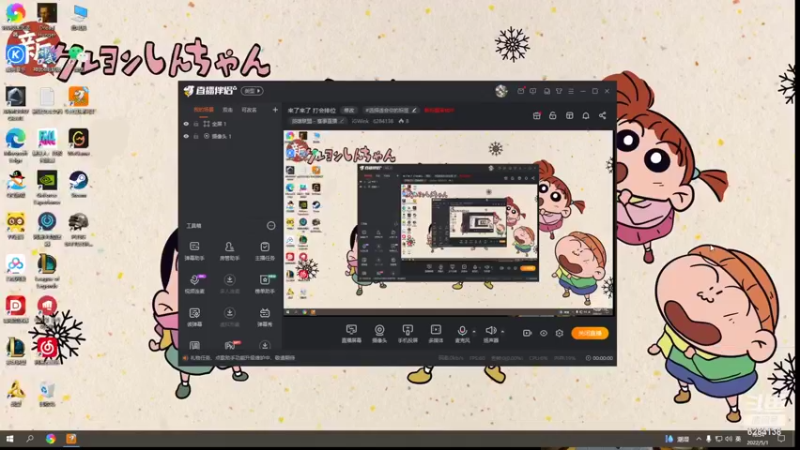Toggle the lock on the 摄像头 1 source
This screenshot has width=800, height=450.
tap(195, 136)
